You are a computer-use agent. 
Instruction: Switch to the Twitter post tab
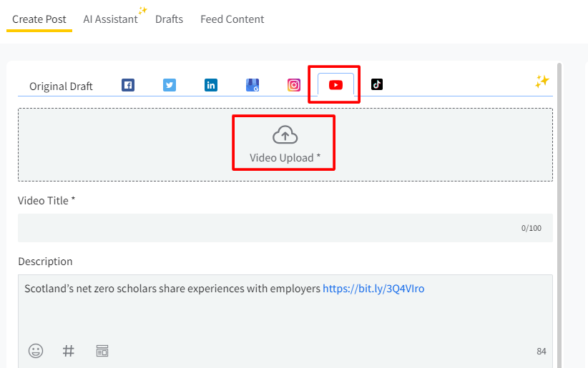(x=170, y=85)
